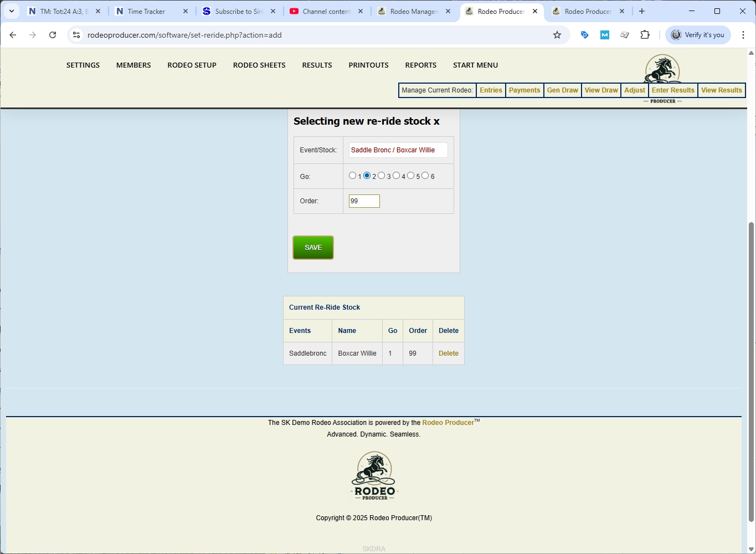Select Go number 1 radio button
The image size is (756, 554).
tap(353, 175)
